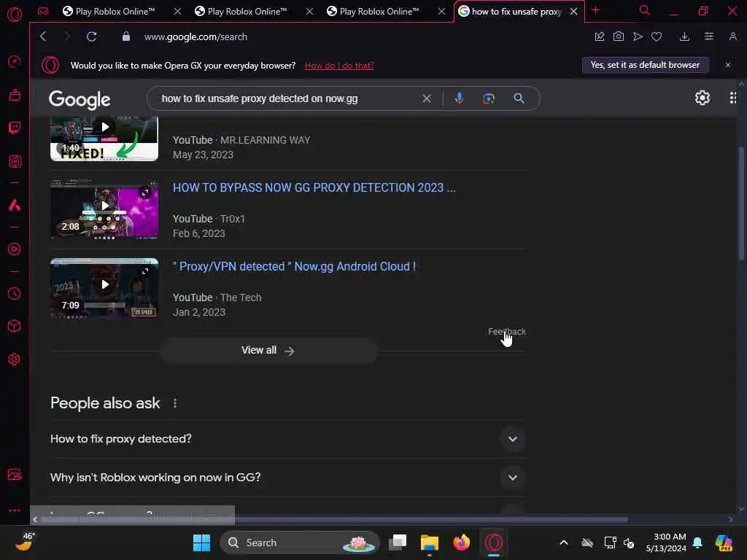
Task: Search by voice microphone icon
Action: tap(460, 98)
